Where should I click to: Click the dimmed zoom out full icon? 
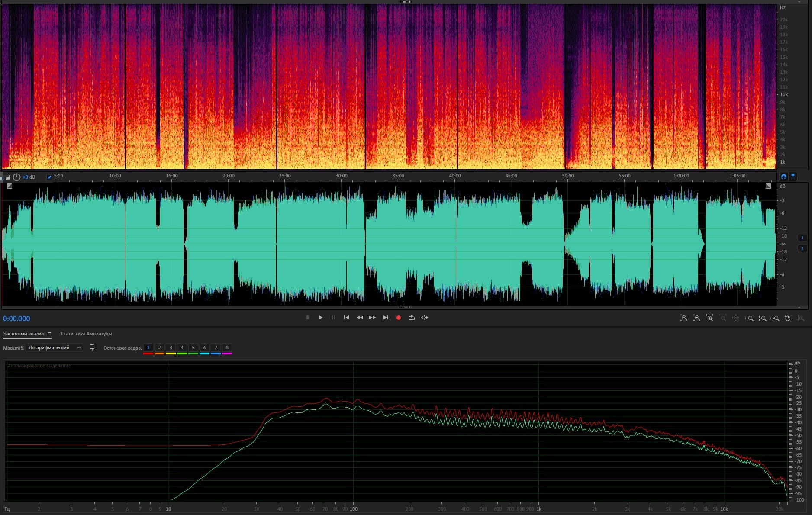pos(735,318)
